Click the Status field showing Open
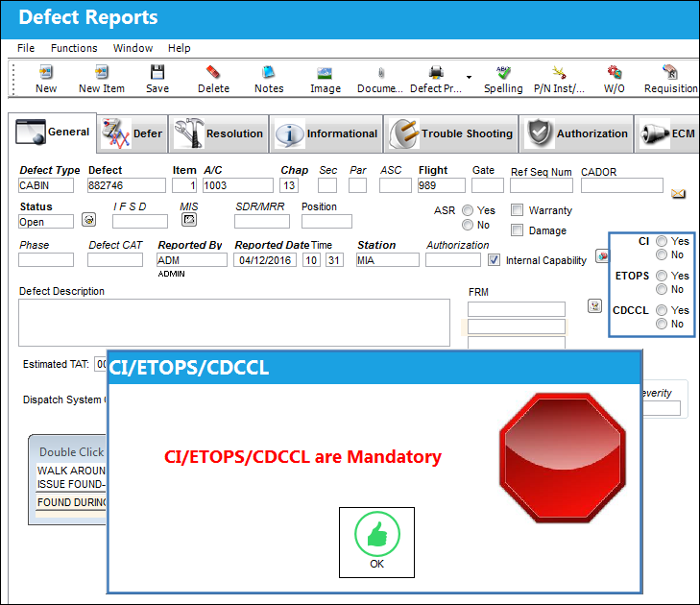The height and width of the screenshot is (605, 700). tap(46, 222)
